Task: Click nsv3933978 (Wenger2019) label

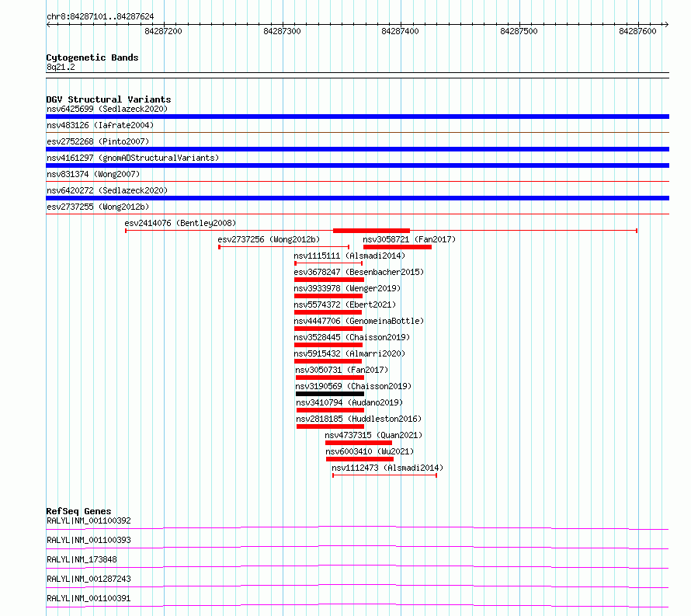Action: click(347, 288)
